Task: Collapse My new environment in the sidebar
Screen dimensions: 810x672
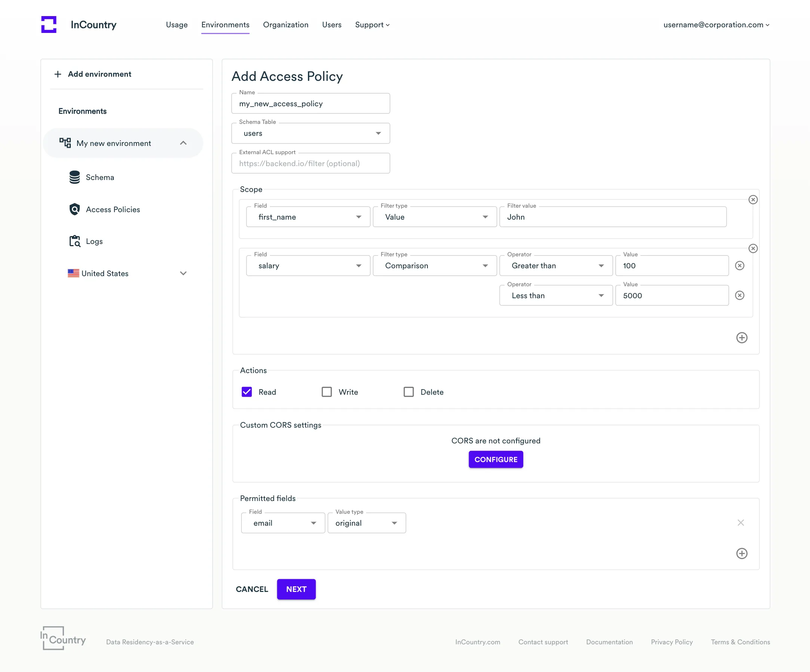Action: [183, 143]
